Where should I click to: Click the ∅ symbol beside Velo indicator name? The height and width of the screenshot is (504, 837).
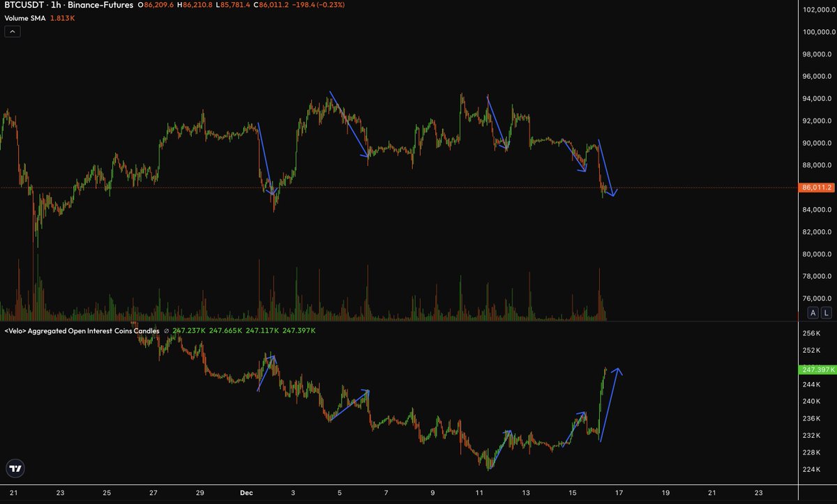(x=166, y=330)
